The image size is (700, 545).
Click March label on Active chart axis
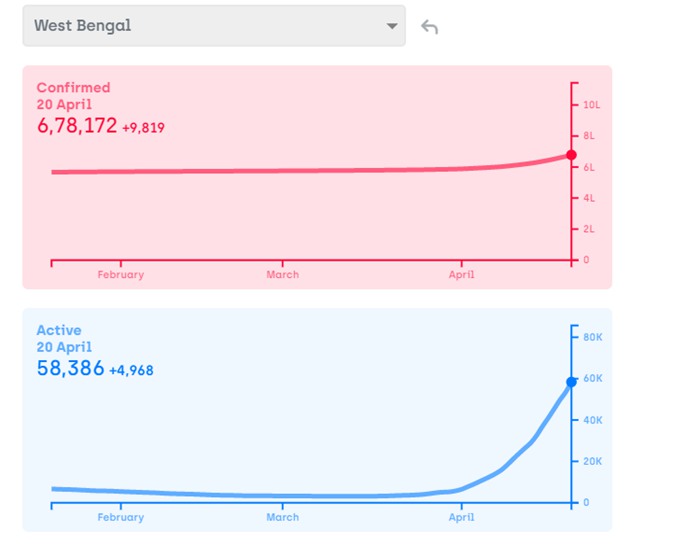(x=282, y=518)
